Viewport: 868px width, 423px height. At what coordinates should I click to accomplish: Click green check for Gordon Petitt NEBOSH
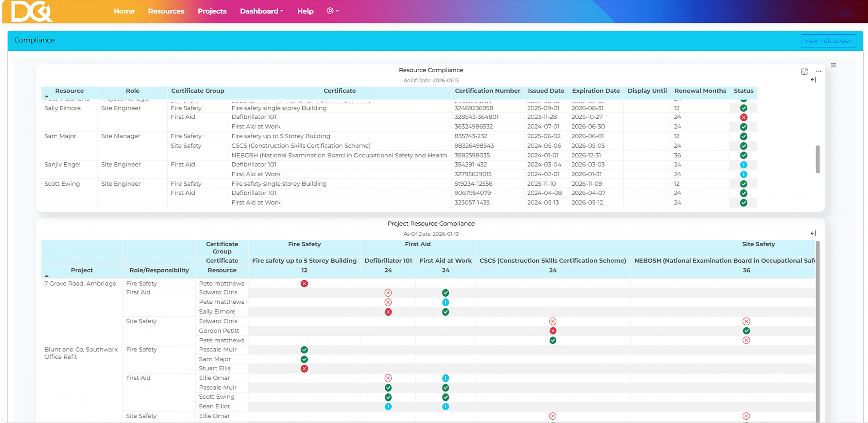746,331
